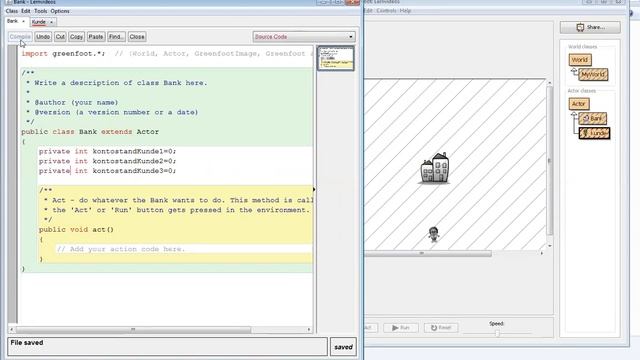Open Help menu in Greenfoot window

(x=405, y=11)
